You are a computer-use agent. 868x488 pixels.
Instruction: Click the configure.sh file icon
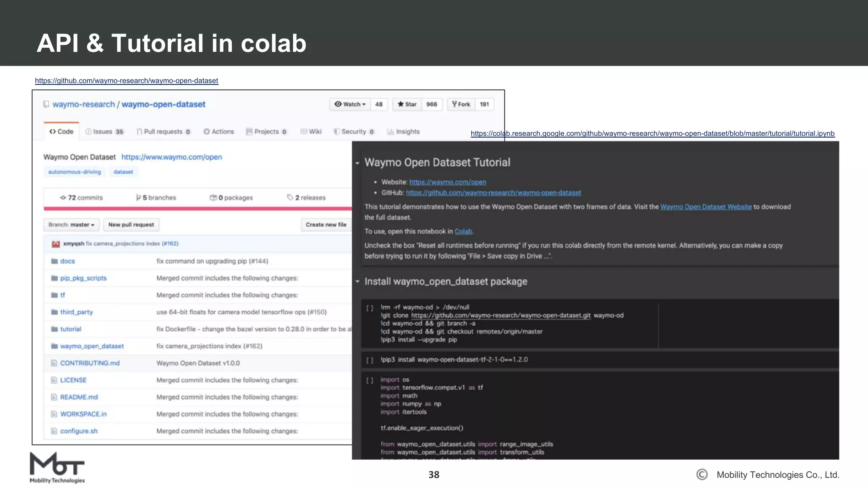tap(54, 431)
